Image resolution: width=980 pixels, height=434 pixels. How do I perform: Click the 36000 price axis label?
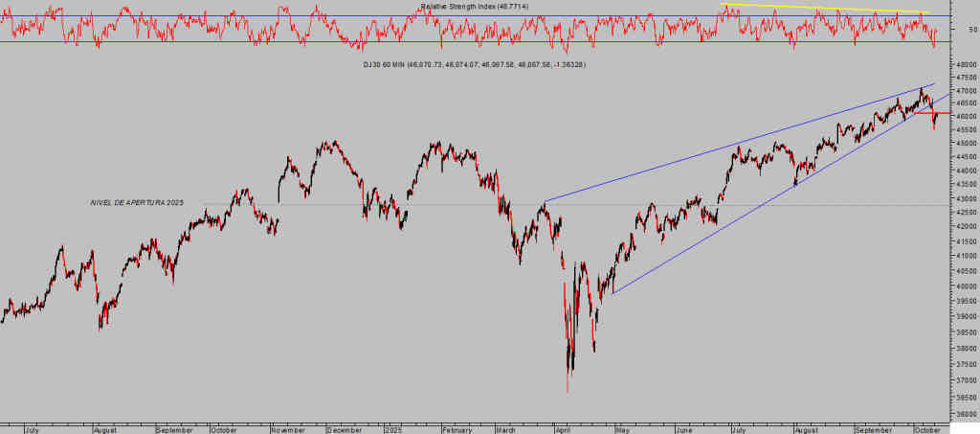coord(967,415)
